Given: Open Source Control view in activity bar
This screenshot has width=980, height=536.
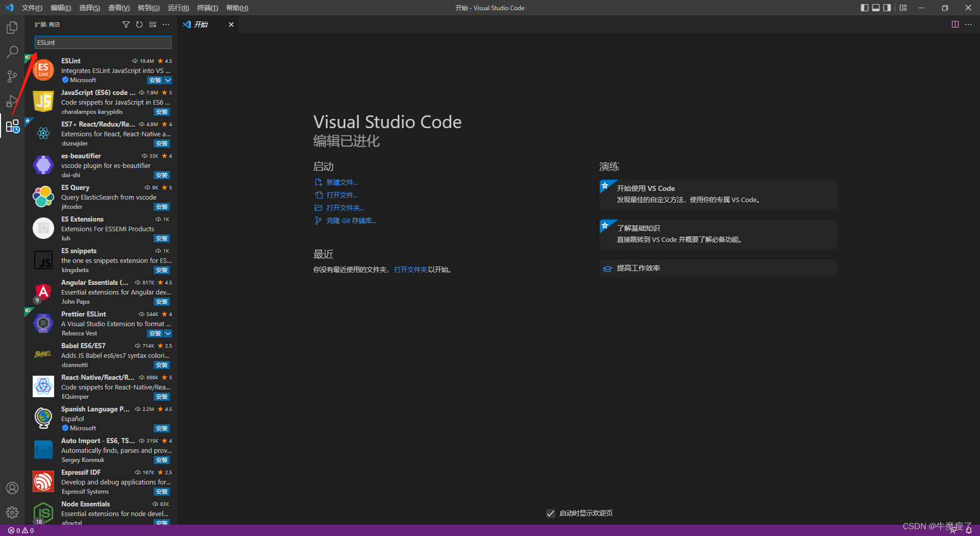Looking at the screenshot, I should click(x=12, y=77).
